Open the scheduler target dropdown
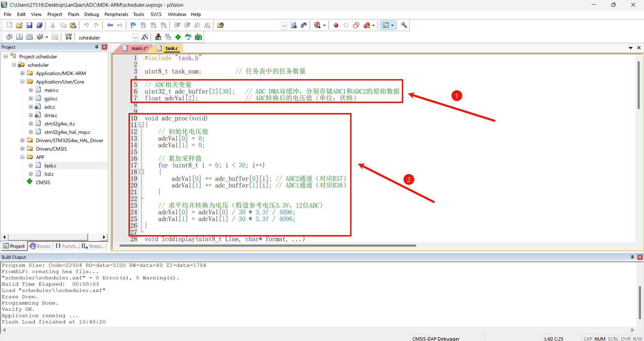Image resolution: width=644 pixels, height=341 pixels. [135, 37]
